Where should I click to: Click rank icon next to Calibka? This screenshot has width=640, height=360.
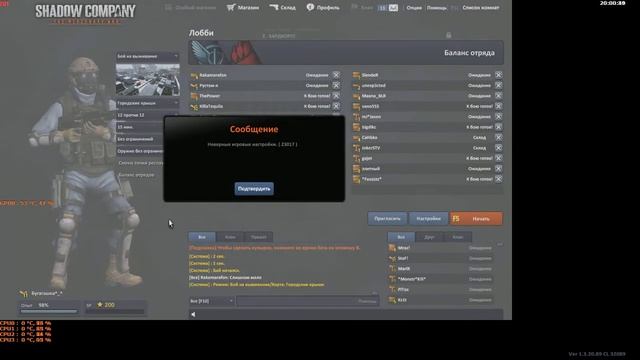[x=356, y=138]
